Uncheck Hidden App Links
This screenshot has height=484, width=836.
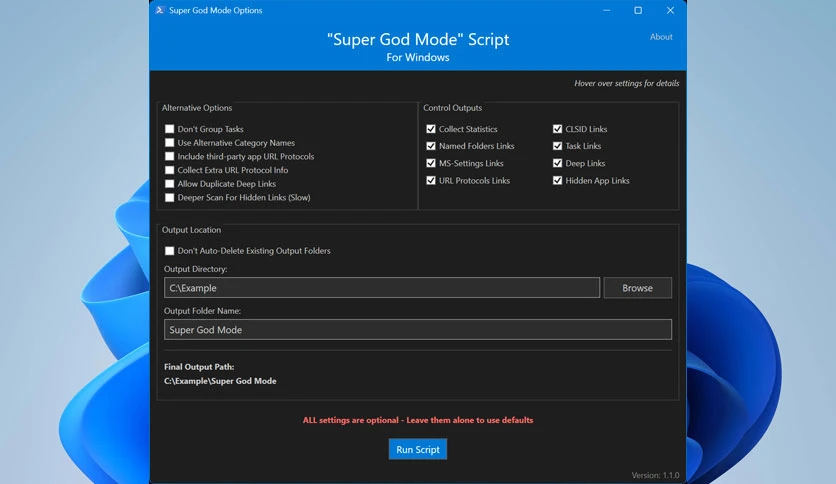pos(557,181)
